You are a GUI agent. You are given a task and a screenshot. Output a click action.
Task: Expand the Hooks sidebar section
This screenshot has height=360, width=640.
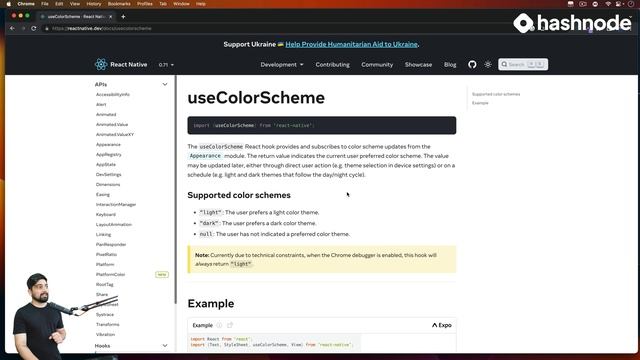coord(165,346)
